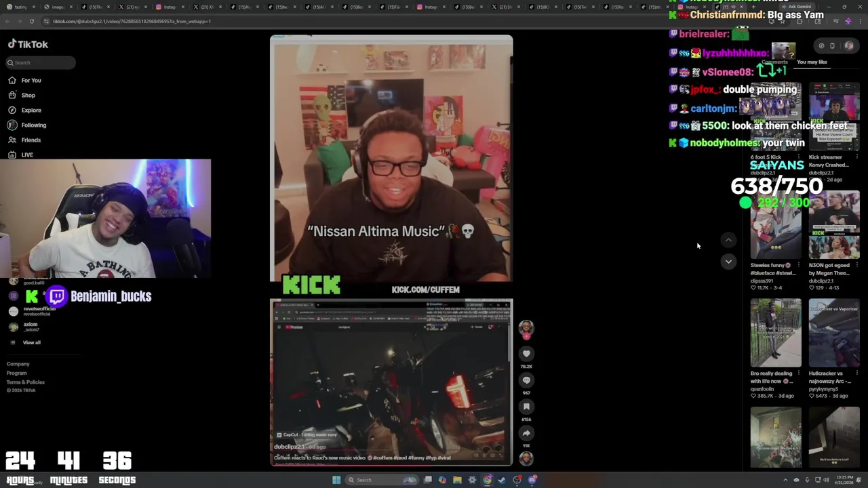Screen dimensions: 868x488
Task: Open the Friends page
Action: 24,140
